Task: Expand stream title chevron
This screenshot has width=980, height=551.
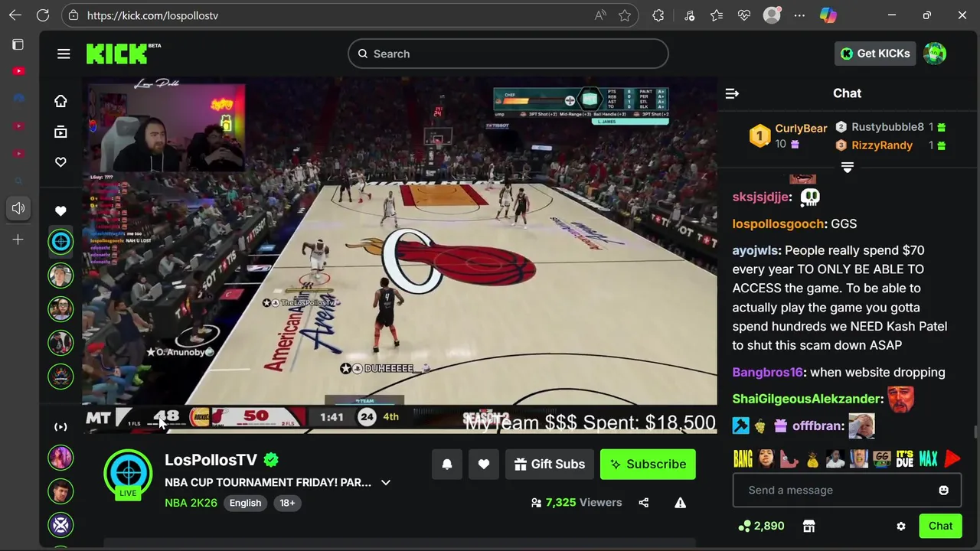Action: pyautogui.click(x=386, y=483)
